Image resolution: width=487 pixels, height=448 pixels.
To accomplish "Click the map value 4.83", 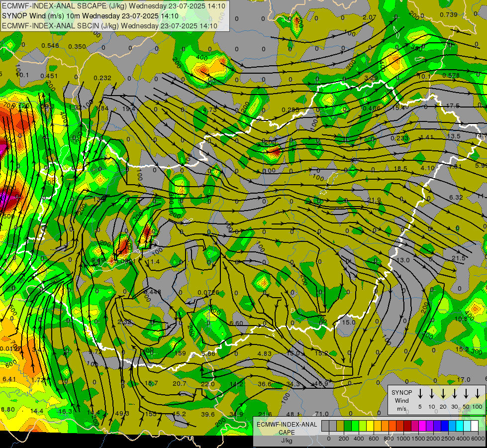I will [x=265, y=353].
